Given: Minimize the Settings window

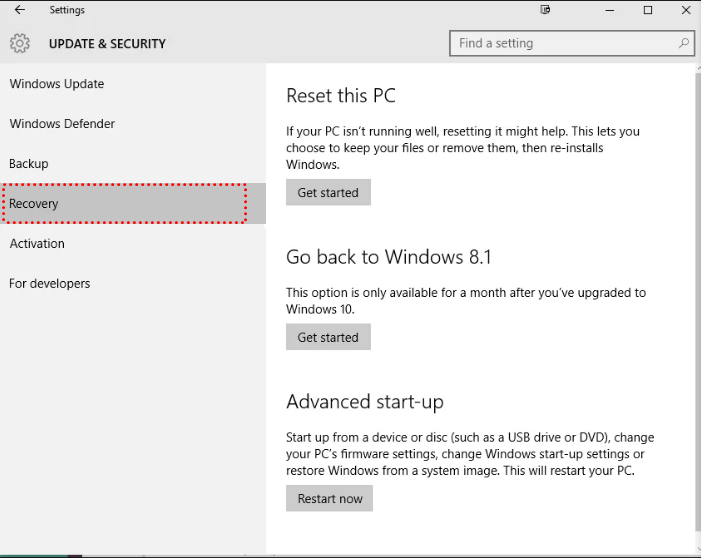Looking at the screenshot, I should (x=610, y=10).
